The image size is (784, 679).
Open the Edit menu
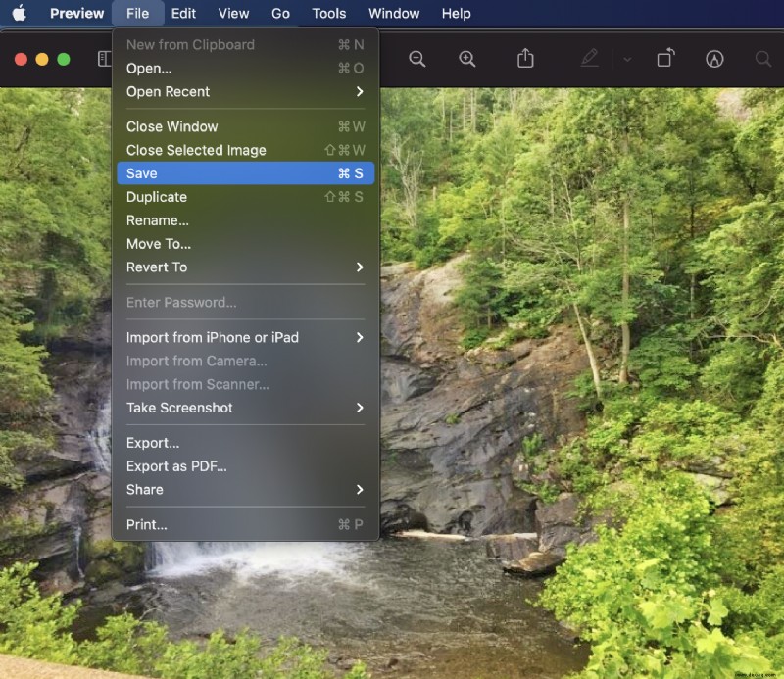coord(183,14)
